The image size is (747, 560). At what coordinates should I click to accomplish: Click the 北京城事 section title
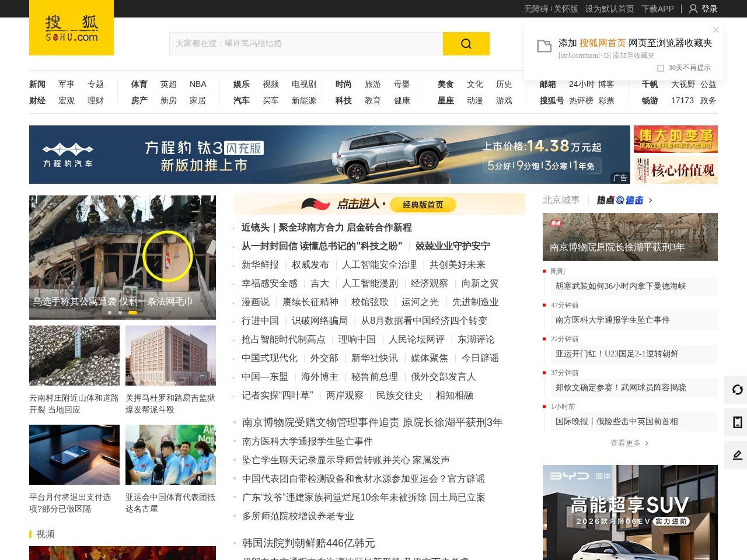pyautogui.click(x=561, y=200)
